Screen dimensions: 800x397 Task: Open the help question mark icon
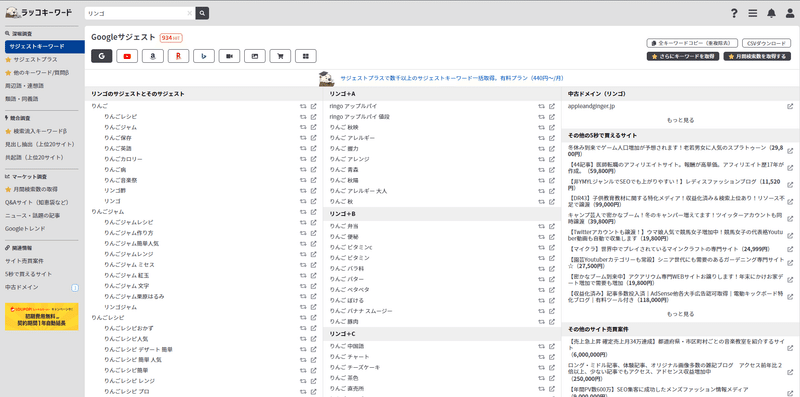point(734,14)
